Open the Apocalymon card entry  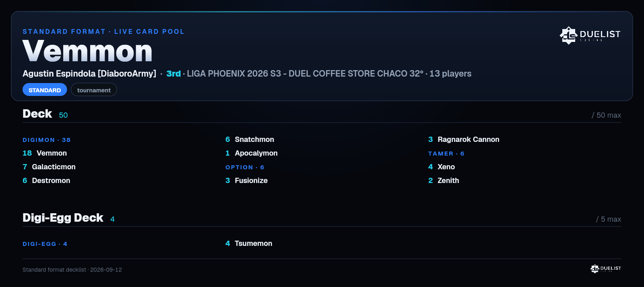(x=252, y=153)
